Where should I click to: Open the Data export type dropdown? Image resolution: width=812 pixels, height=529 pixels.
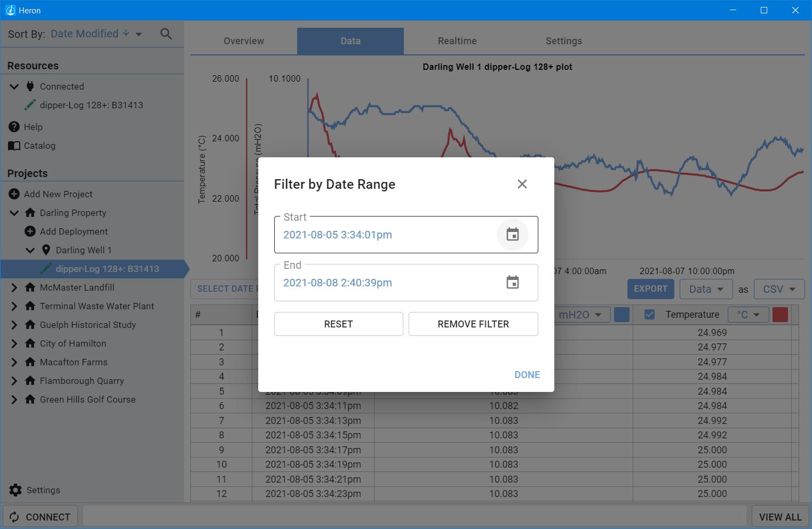[x=706, y=289]
